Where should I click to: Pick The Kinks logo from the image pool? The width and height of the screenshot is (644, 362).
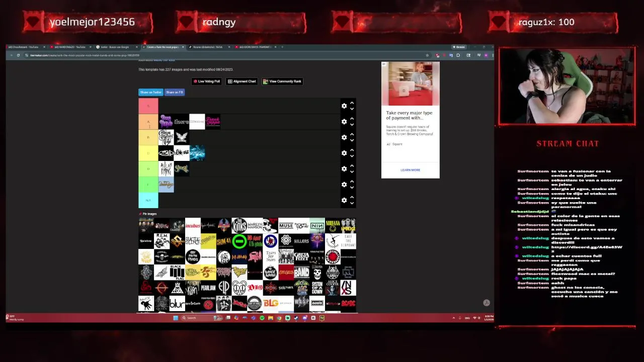point(239,226)
